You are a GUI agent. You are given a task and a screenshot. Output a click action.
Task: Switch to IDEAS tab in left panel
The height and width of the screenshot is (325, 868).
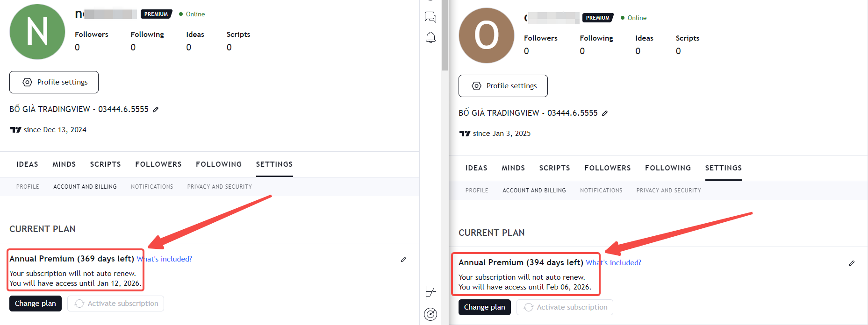(27, 164)
